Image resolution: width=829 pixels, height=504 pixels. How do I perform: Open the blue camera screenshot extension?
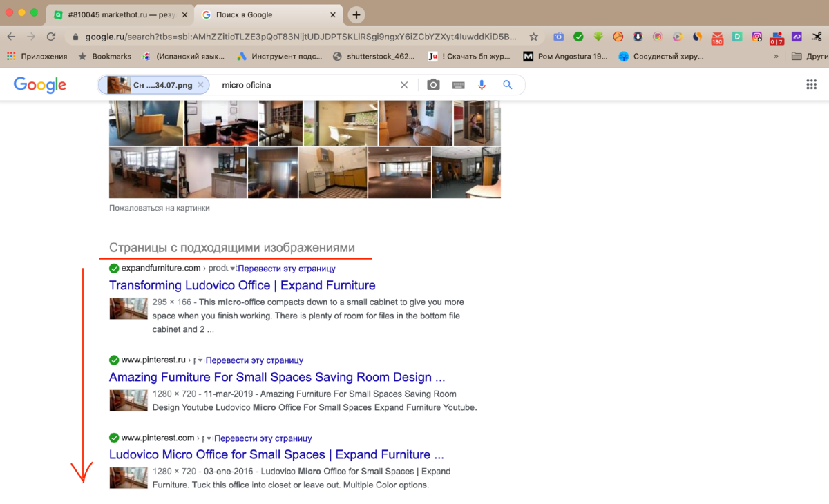coord(558,37)
